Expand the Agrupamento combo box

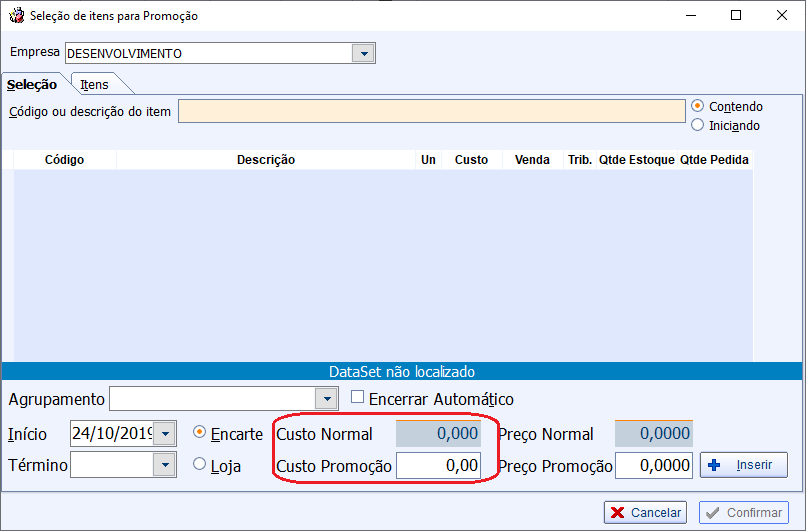[326, 399]
